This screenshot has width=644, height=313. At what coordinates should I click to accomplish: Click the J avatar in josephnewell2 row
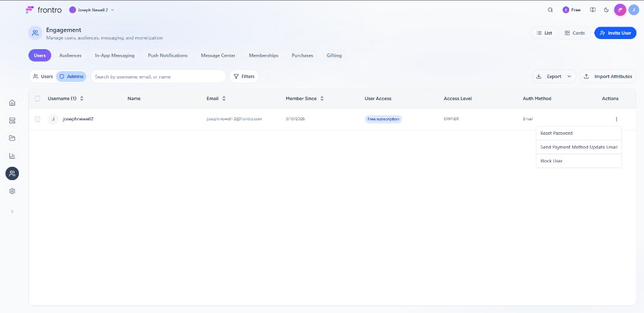[x=53, y=119]
